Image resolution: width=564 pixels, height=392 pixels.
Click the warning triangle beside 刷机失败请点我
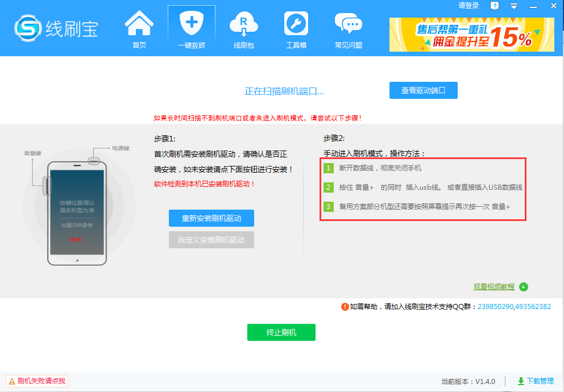click(x=12, y=381)
